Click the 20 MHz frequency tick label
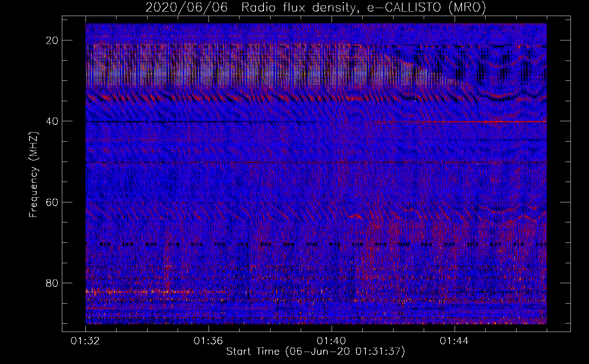The width and height of the screenshot is (589, 364). [52, 40]
